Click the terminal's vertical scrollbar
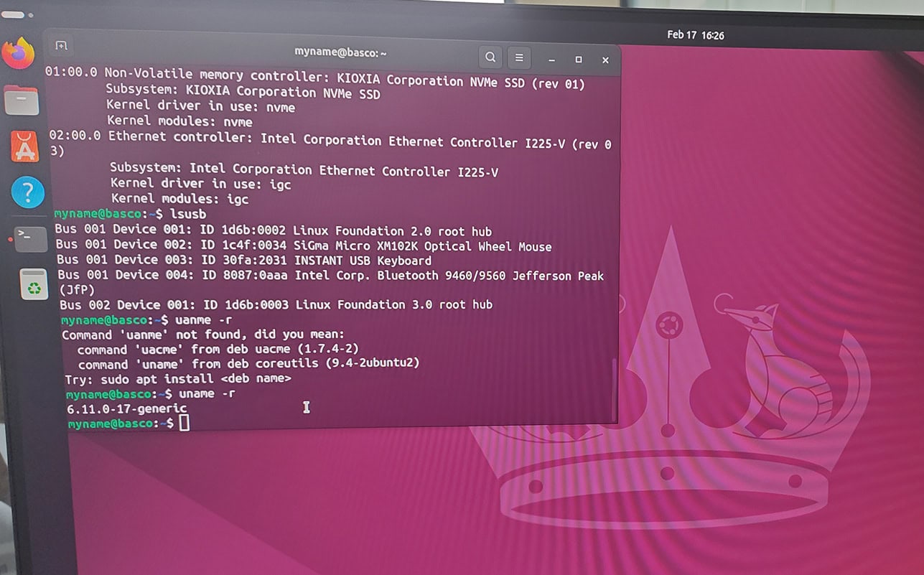The height and width of the screenshot is (575, 924). click(614, 388)
